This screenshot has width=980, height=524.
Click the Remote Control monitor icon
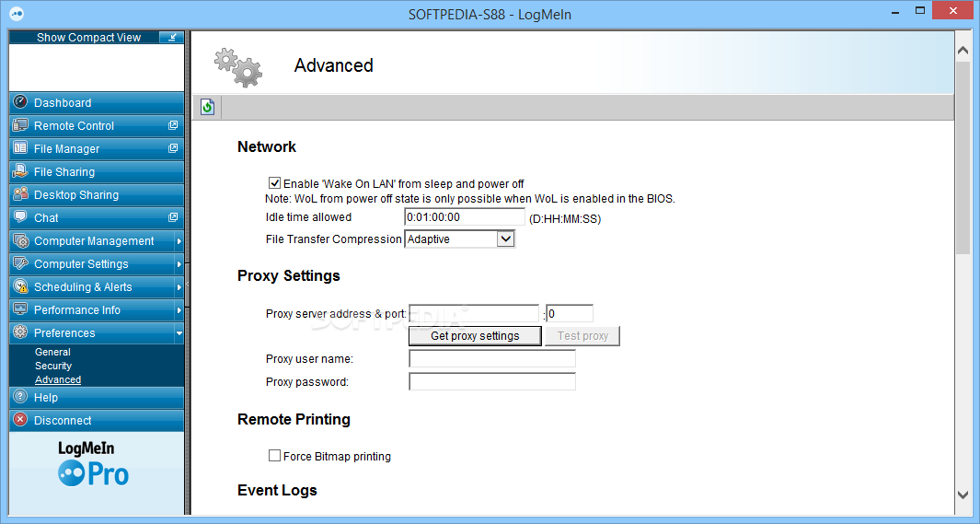click(20, 125)
